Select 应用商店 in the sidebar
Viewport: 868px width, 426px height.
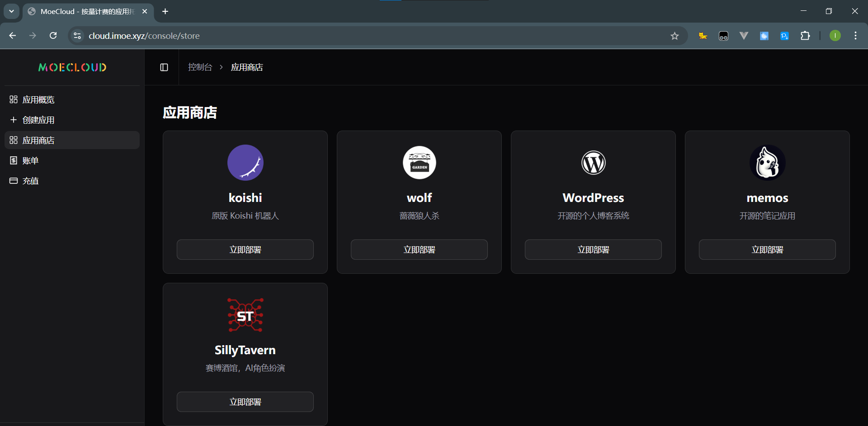pos(72,140)
